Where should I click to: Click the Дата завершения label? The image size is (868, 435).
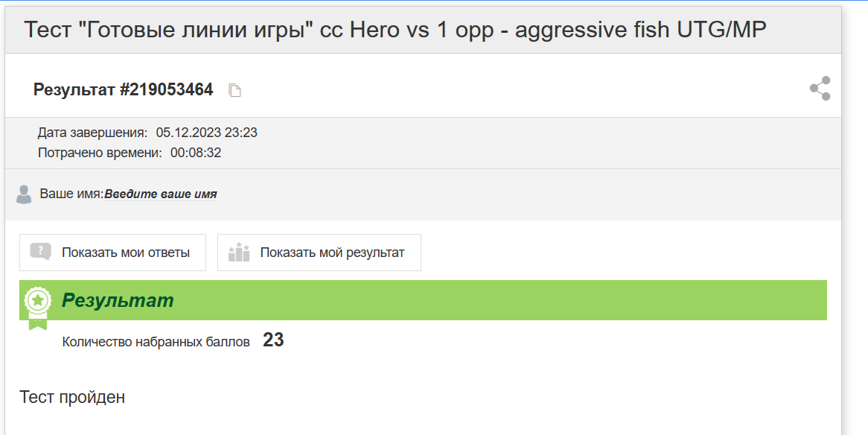(93, 133)
